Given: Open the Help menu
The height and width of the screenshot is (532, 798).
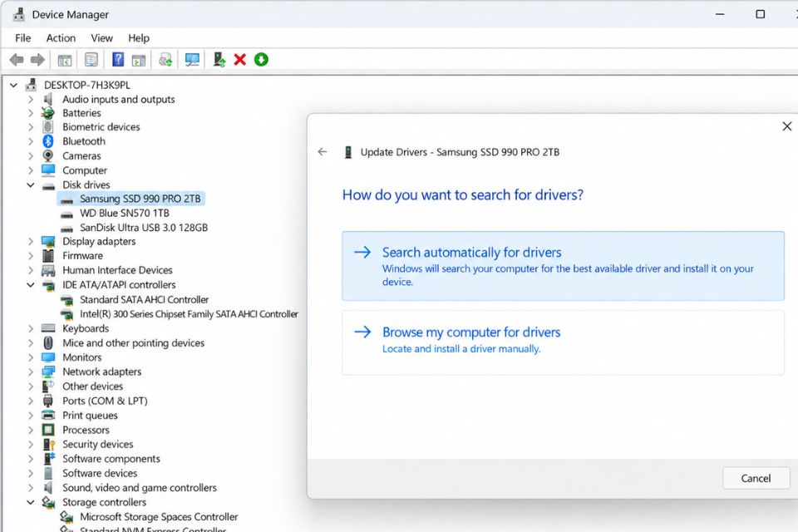Looking at the screenshot, I should [139, 38].
